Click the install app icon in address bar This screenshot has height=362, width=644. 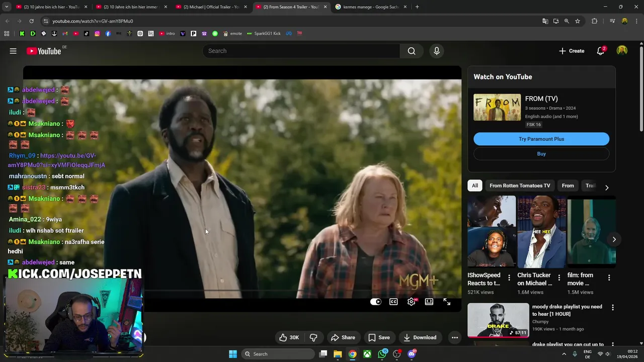[x=556, y=21]
